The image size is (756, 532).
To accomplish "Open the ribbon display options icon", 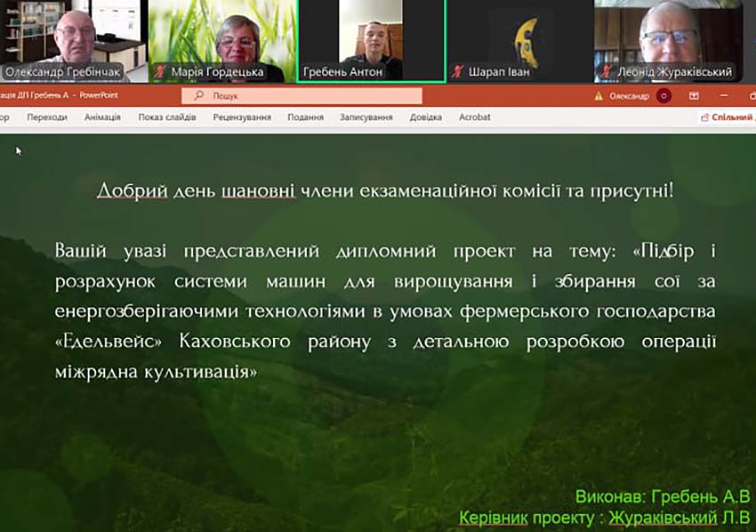I will click(x=694, y=96).
